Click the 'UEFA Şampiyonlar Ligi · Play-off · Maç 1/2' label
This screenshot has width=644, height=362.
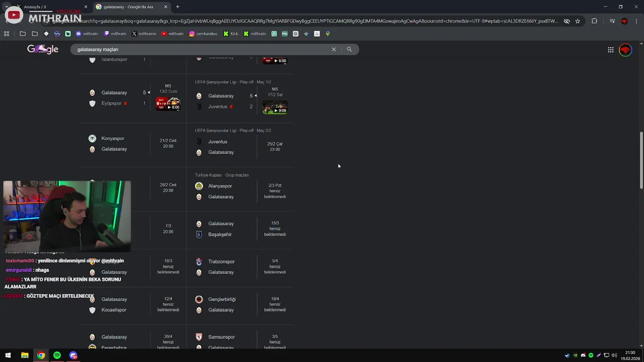[x=233, y=82]
